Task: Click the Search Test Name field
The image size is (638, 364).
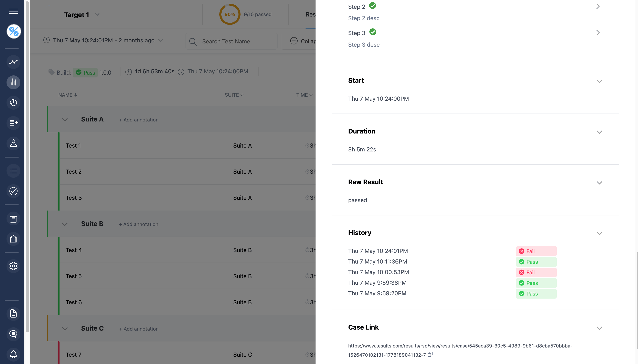Action: (x=232, y=41)
